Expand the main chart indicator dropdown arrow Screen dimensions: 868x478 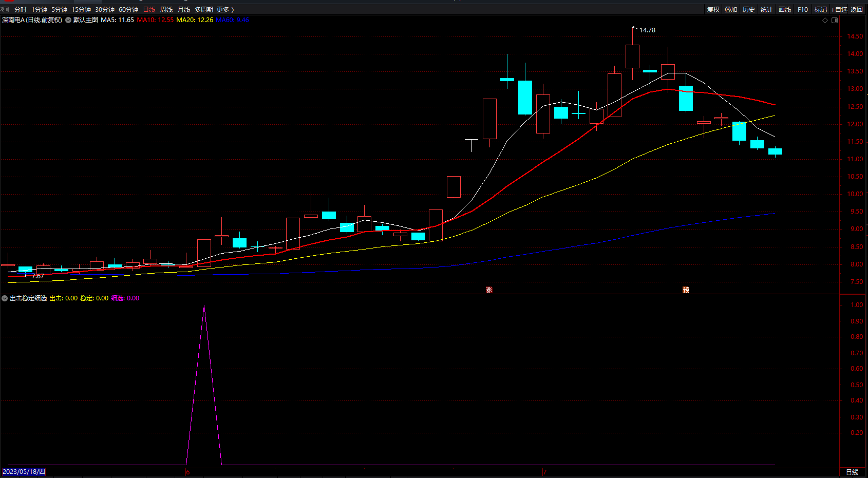tap(68, 20)
